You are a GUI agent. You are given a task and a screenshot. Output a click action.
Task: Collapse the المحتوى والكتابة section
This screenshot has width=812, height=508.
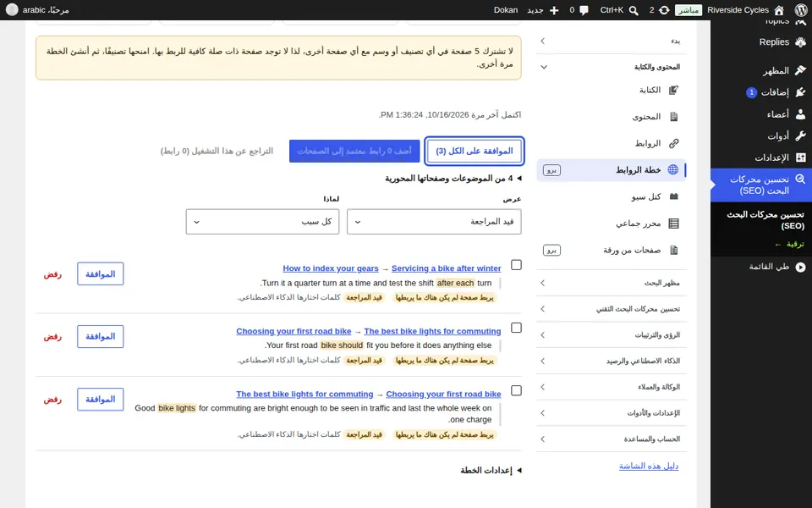[x=611, y=67]
